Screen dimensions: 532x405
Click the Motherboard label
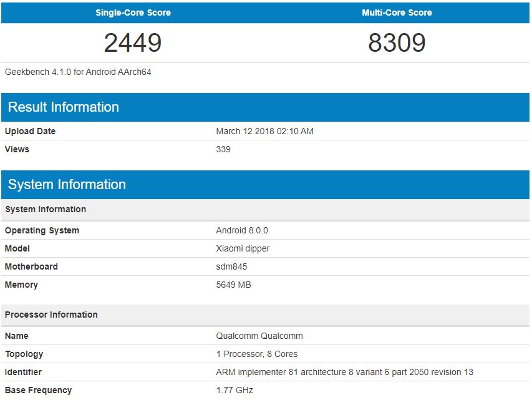click(x=31, y=266)
